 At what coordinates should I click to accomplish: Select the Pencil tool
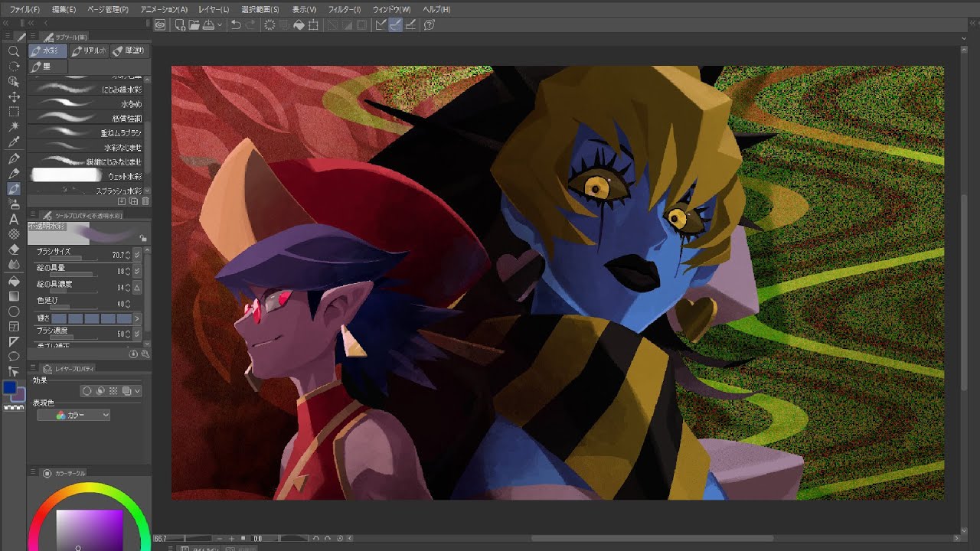pyautogui.click(x=14, y=174)
